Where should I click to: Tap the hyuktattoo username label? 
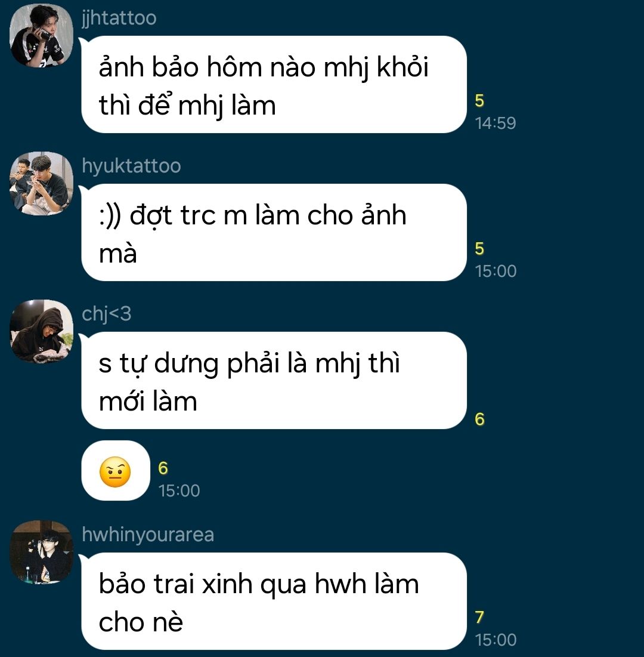coord(131,166)
